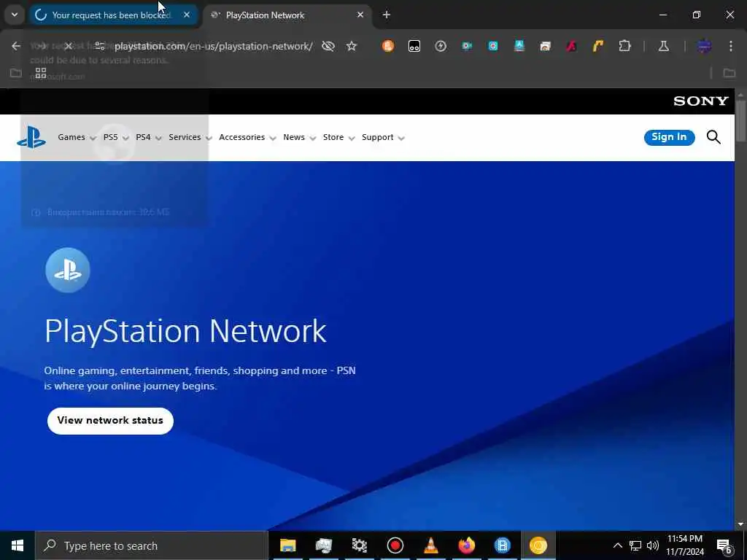Viewport: 747px width, 560px height.
Task: Go back with the browser back arrow
Action: (16, 46)
